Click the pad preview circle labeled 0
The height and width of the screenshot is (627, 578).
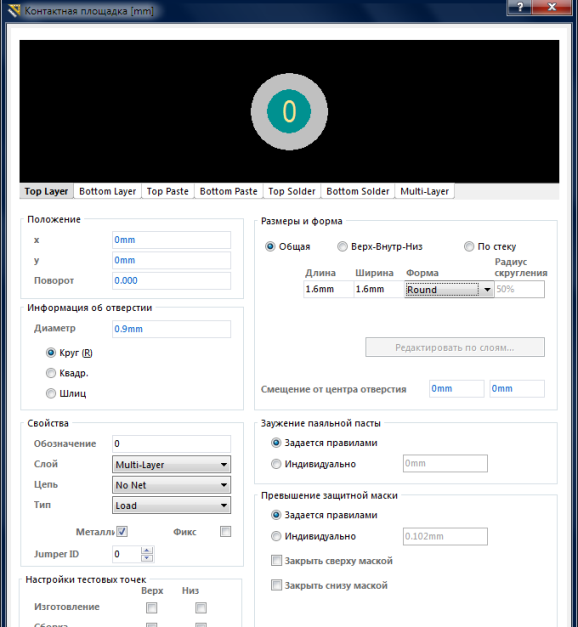[x=289, y=112]
